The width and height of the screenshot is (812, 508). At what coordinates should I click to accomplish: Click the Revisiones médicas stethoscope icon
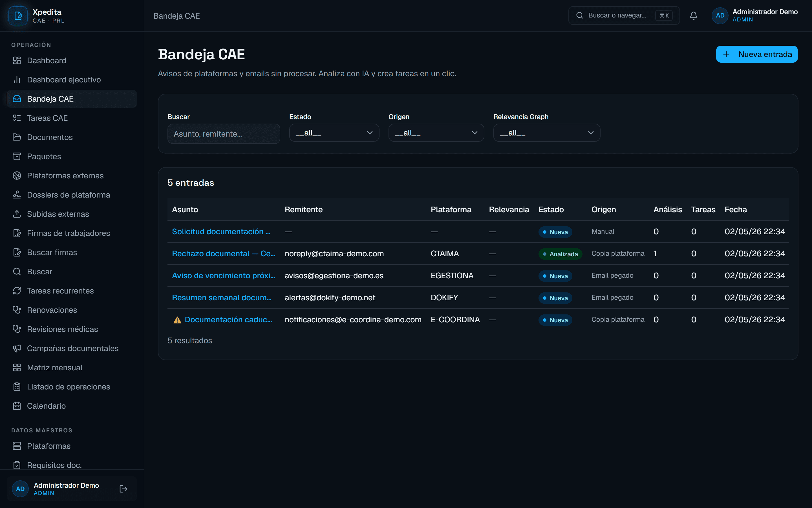coord(17,329)
